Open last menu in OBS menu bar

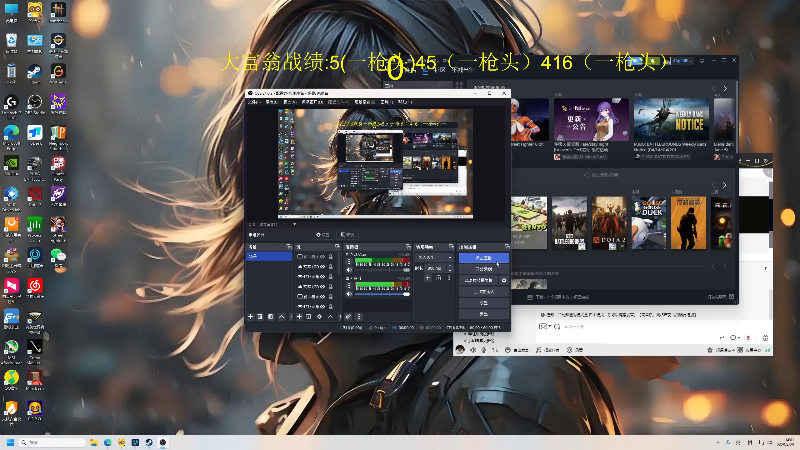tap(405, 102)
